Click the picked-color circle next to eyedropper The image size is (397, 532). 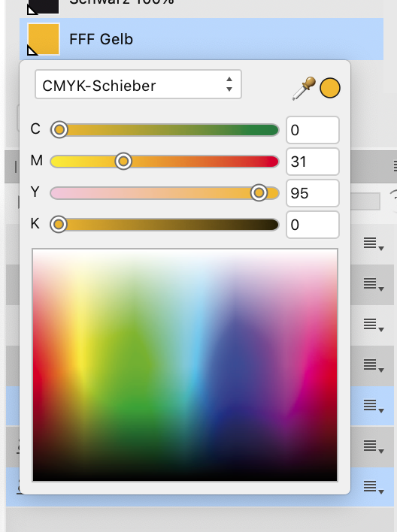tap(330, 88)
